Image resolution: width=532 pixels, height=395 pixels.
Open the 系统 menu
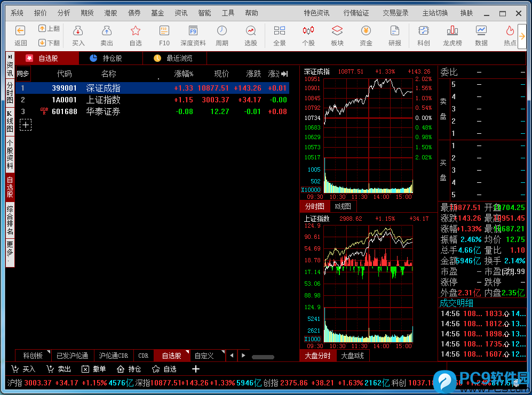pyautogui.click(x=17, y=13)
